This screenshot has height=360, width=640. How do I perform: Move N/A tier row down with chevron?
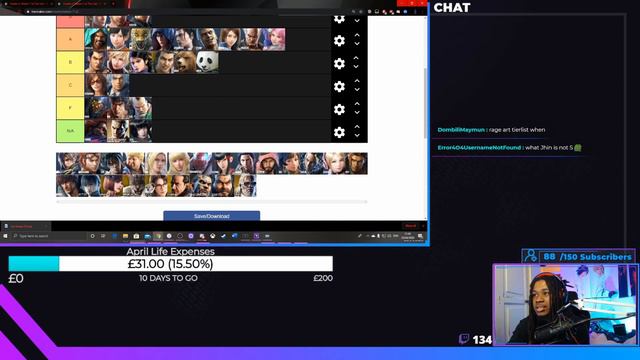point(357,136)
